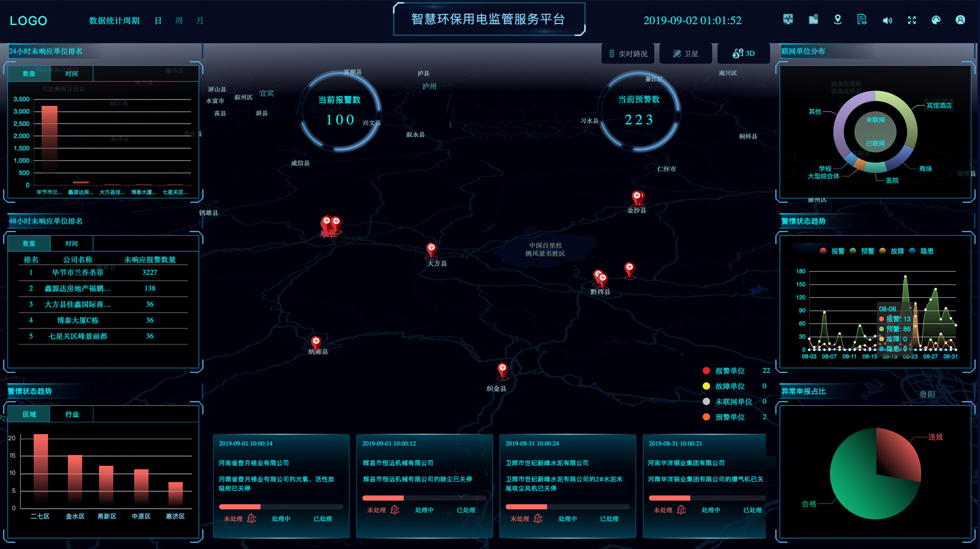Image resolution: width=980 pixels, height=549 pixels.
Task: Click progress bar on 辉县市恒远机械 card
Action: point(424,498)
